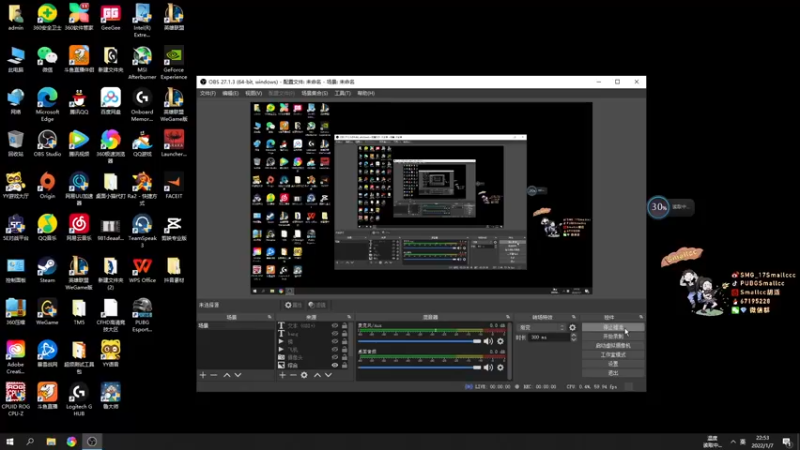Open Windows Start menu
This screenshot has width=800, height=450.
click(10, 441)
